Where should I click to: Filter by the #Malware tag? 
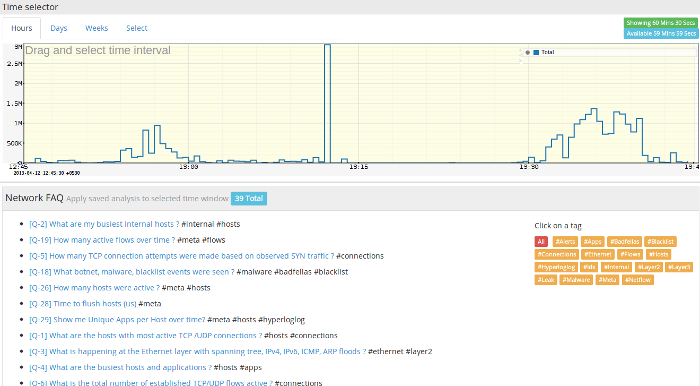coord(576,280)
